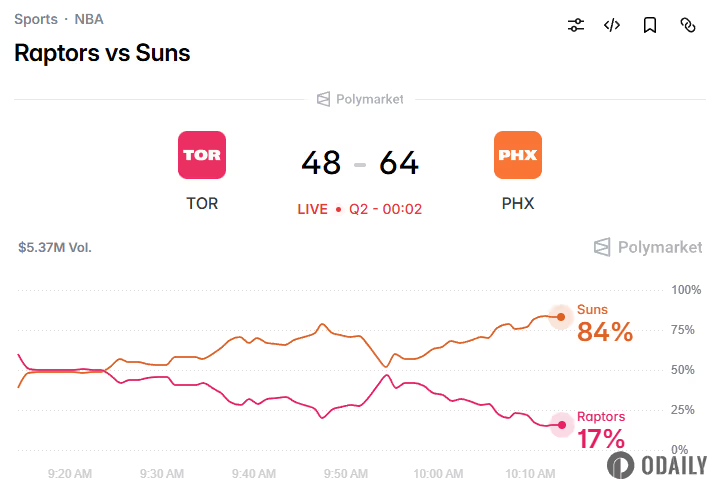The image size is (717, 489).
Task: Click the PHX team logo
Action: [517, 155]
